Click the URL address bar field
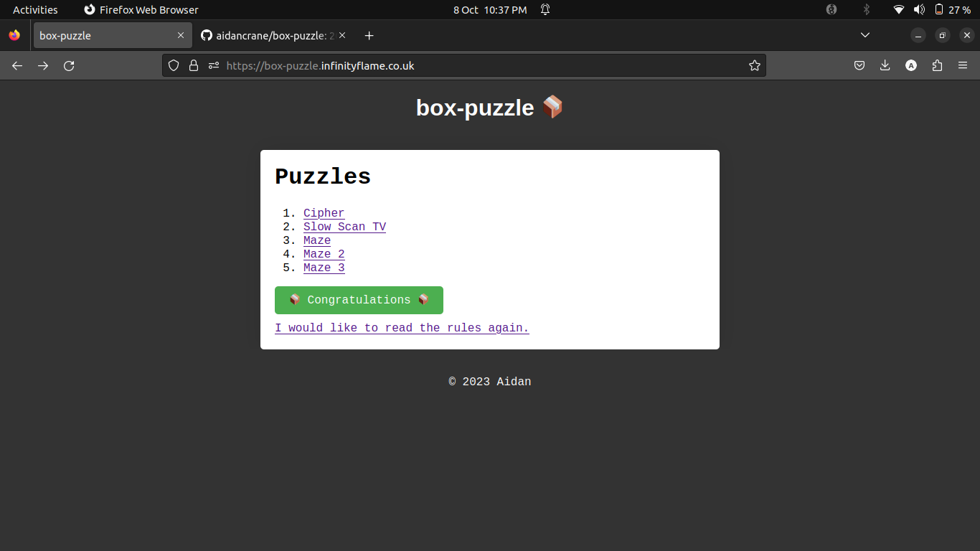Viewport: 980px width, 551px height. tap(473, 65)
